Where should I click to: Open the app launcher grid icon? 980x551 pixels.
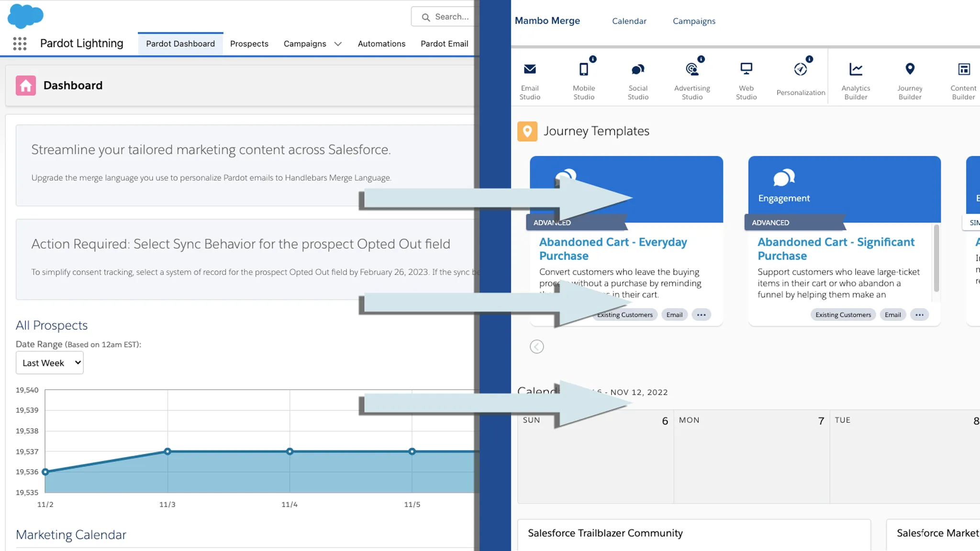20,44
